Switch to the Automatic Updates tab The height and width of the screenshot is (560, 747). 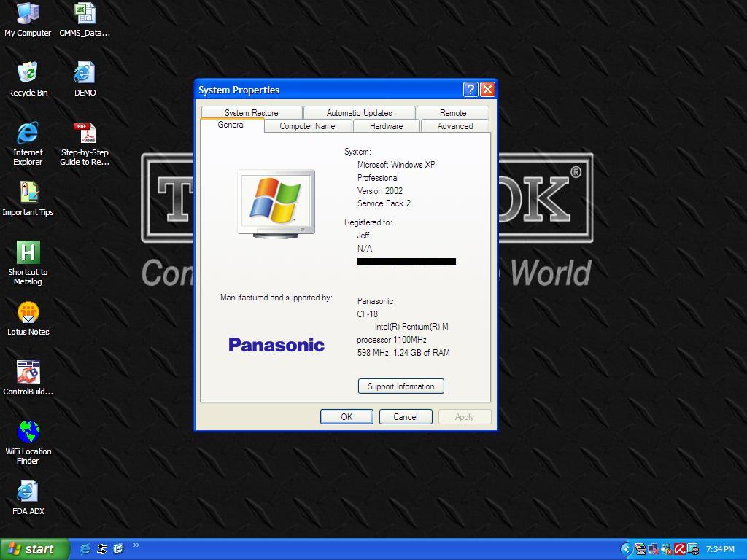pyautogui.click(x=359, y=113)
